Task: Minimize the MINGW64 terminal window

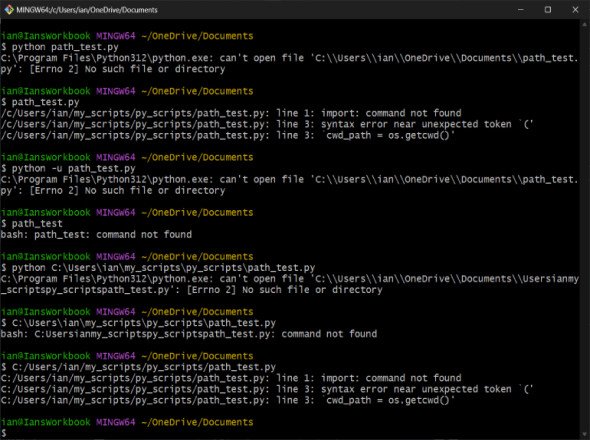Action: point(521,10)
